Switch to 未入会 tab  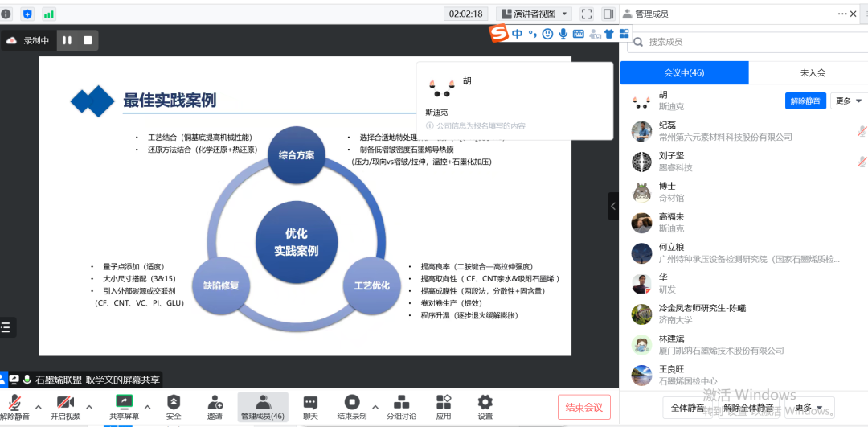coord(812,72)
